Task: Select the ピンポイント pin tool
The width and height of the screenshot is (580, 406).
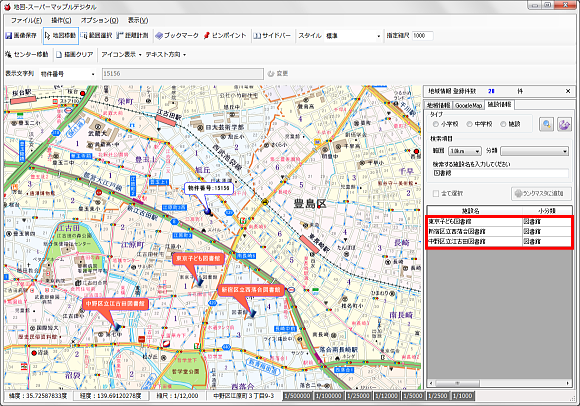Action: 225,36
